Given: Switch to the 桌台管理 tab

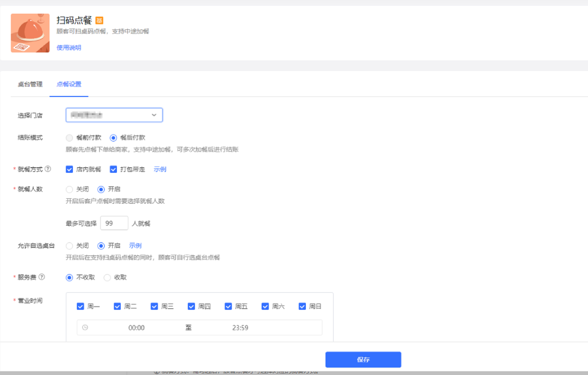Looking at the screenshot, I should [x=30, y=84].
